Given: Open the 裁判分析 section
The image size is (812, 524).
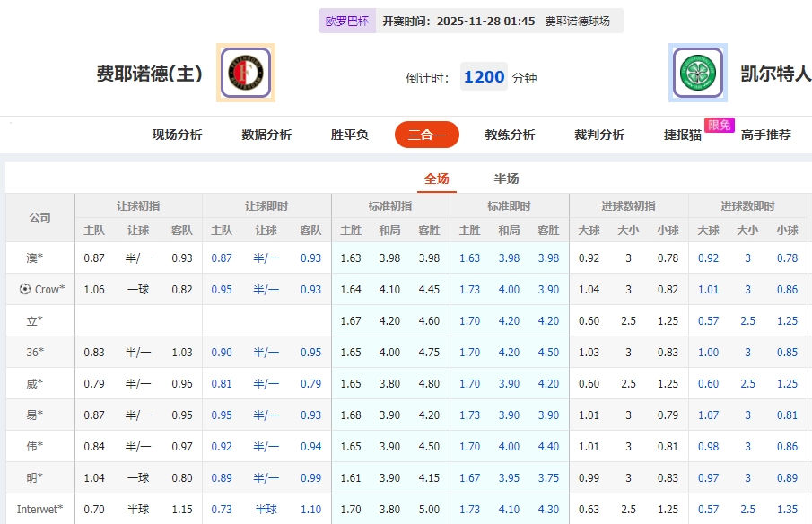Looking at the screenshot, I should (x=598, y=133).
